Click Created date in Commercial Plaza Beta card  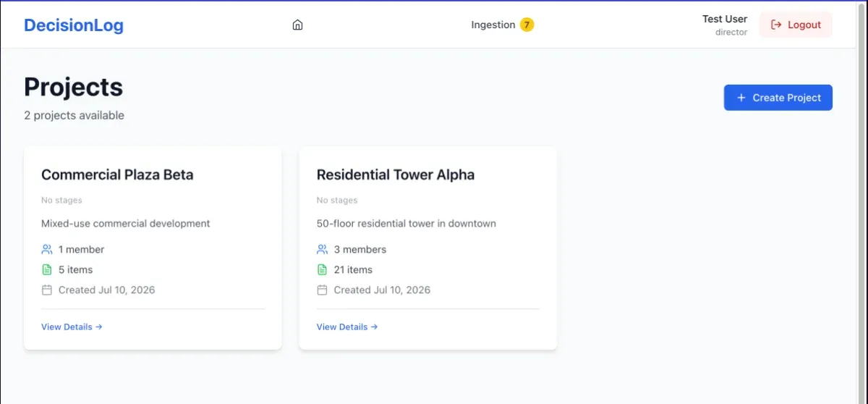pyautogui.click(x=107, y=290)
